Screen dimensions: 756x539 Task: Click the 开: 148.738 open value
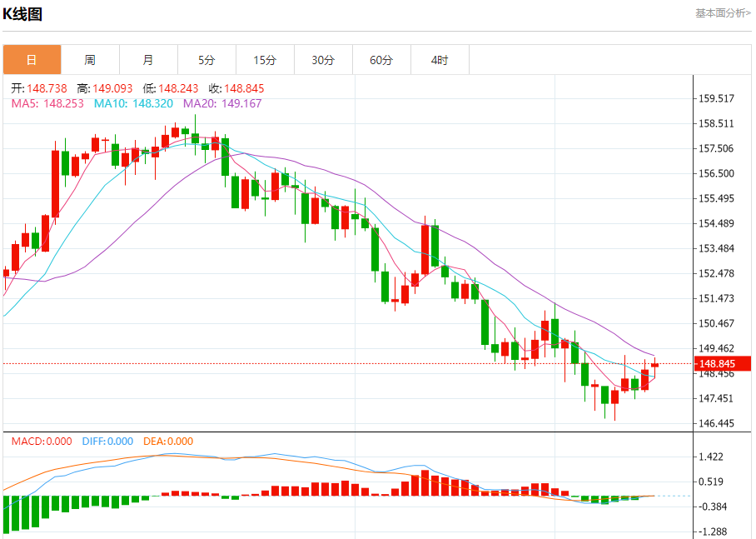click(x=39, y=88)
